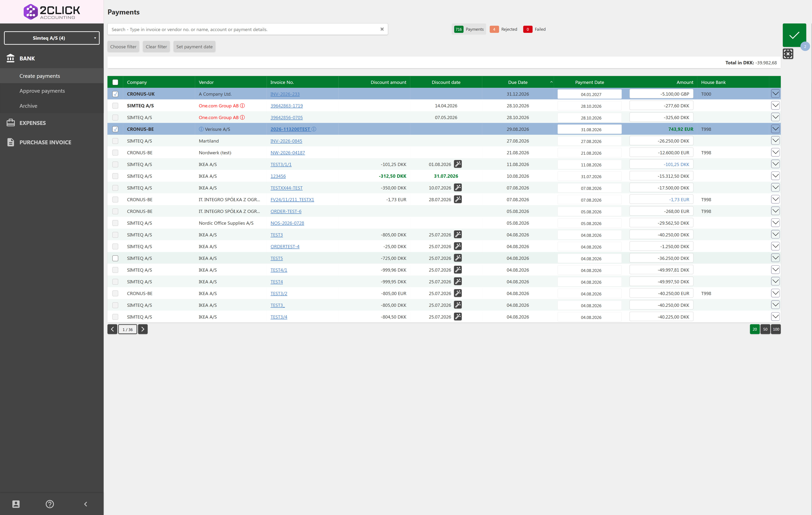Expand the row details for INV-2026-233
This screenshot has height=515, width=812.
click(775, 94)
